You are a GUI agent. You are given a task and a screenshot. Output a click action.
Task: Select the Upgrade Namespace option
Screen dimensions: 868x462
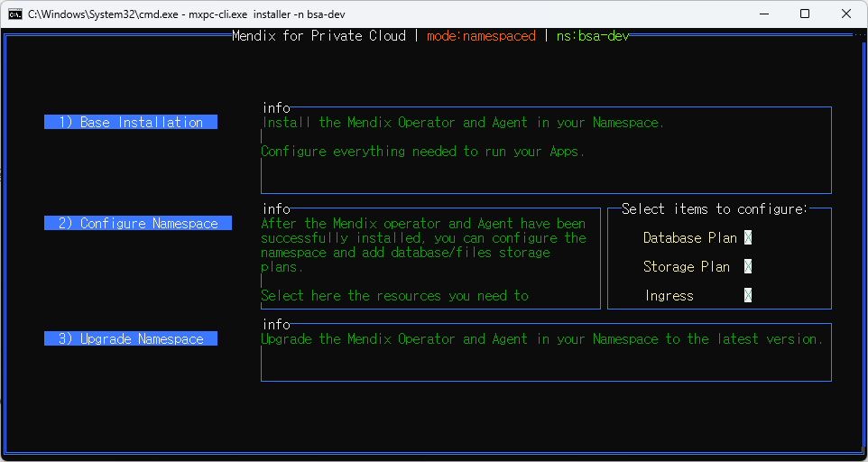pos(131,338)
